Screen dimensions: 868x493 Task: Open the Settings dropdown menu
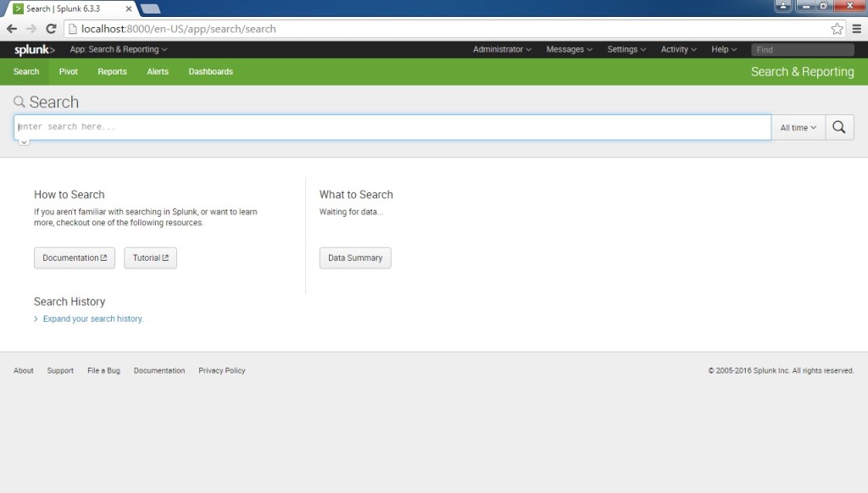point(626,49)
